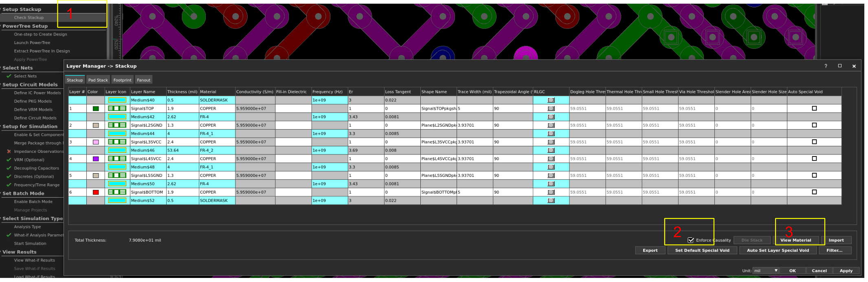
Task: Enable Auto Special Void for Signal$L5SGND
Action: [x=814, y=175]
